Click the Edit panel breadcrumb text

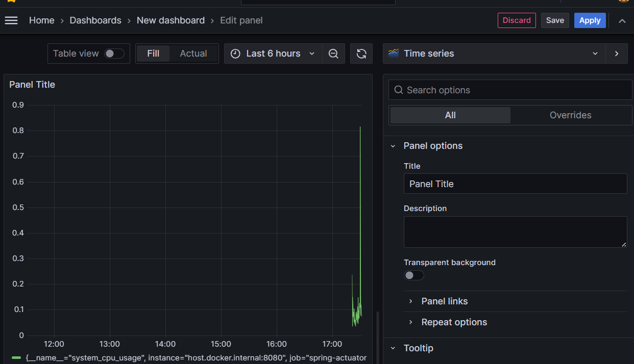tap(241, 20)
